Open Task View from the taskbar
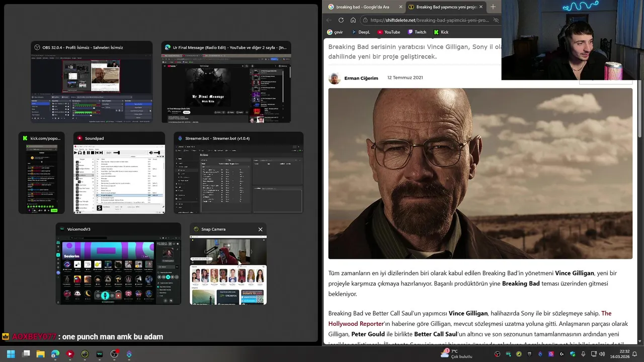644x362 pixels. [26, 354]
